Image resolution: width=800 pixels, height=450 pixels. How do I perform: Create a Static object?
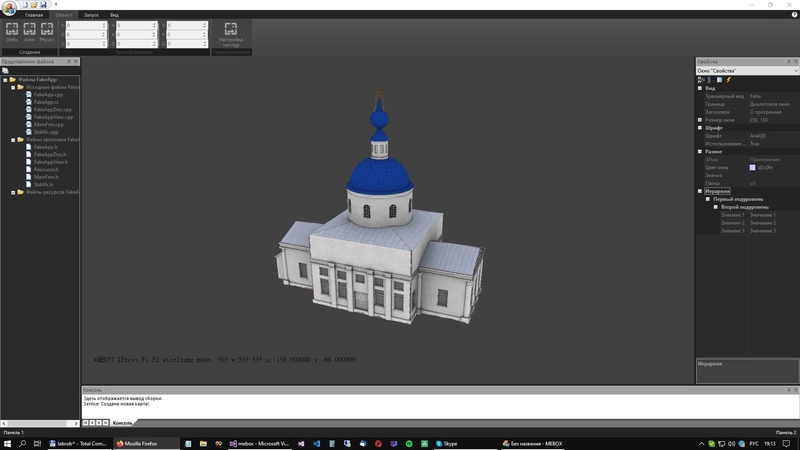(12, 32)
